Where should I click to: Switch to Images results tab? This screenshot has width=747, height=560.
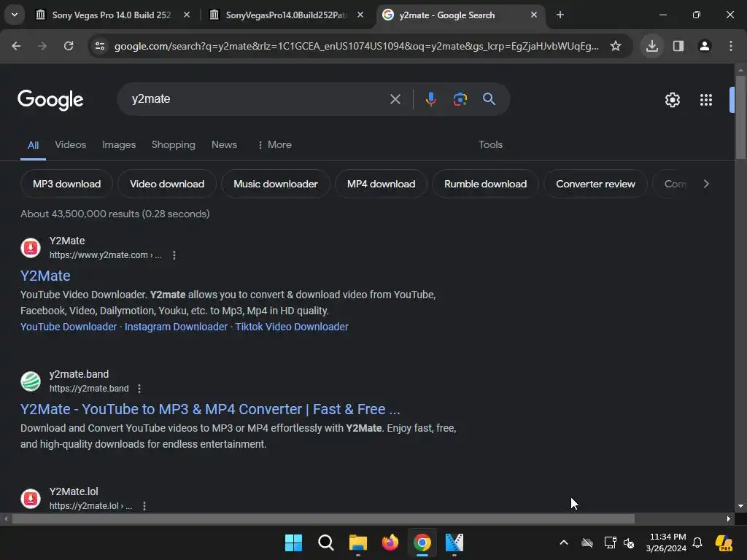[x=119, y=145]
